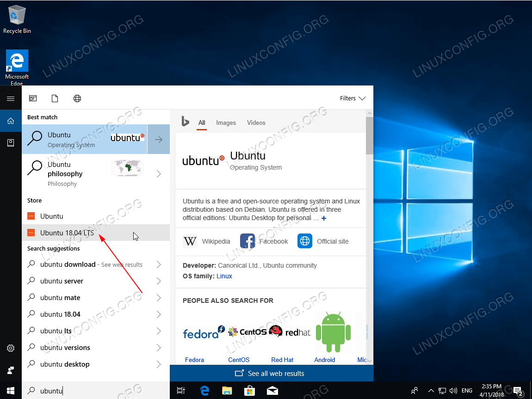Open the Android related search link

[x=324, y=360]
